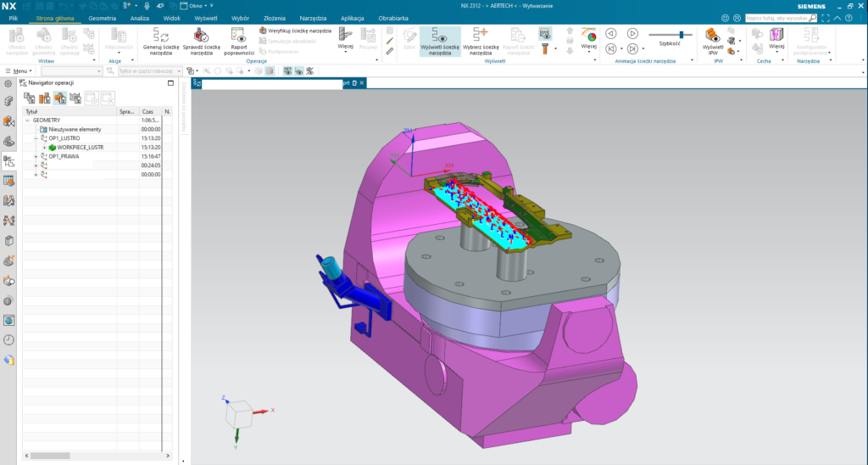868x465 pixels.
Task: Toggle Wyświetl ścieżkę narzędzia
Action: (x=440, y=42)
